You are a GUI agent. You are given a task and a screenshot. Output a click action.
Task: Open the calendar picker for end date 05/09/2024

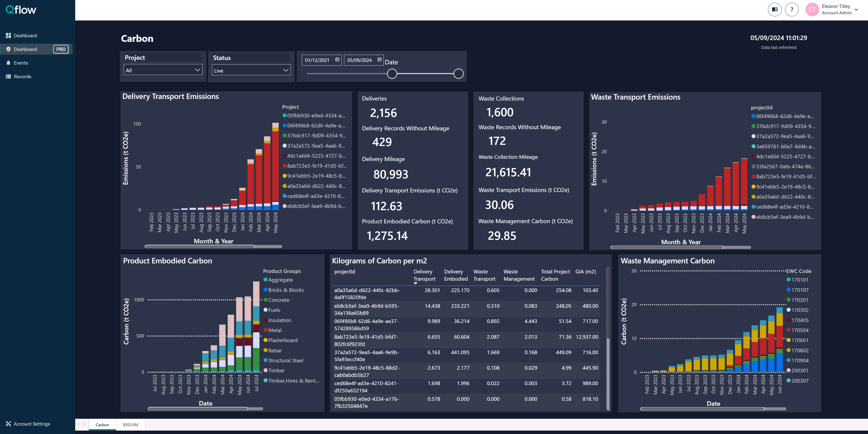click(379, 60)
